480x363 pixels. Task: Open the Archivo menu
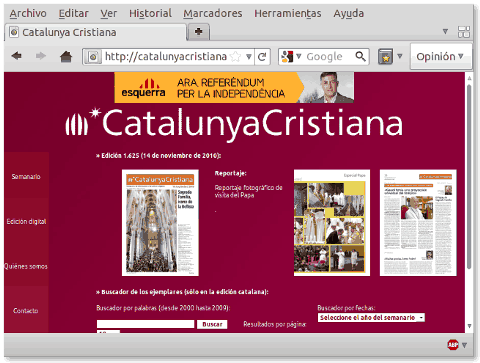(x=28, y=13)
